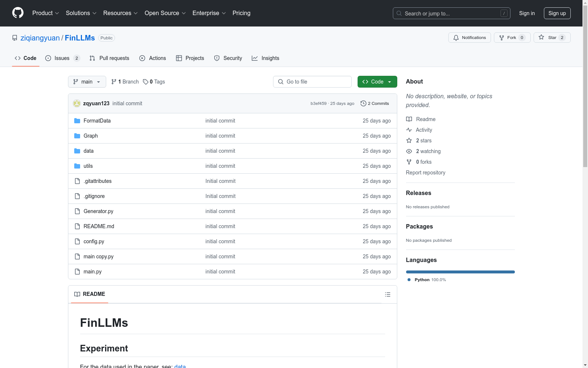Click the fork icon beside 0 forks
588x368 pixels.
[x=409, y=162]
